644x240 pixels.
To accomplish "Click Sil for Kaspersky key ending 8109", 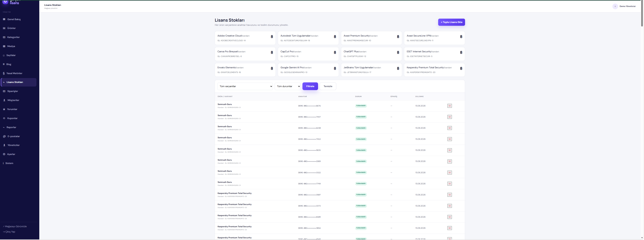I will pos(449,217).
